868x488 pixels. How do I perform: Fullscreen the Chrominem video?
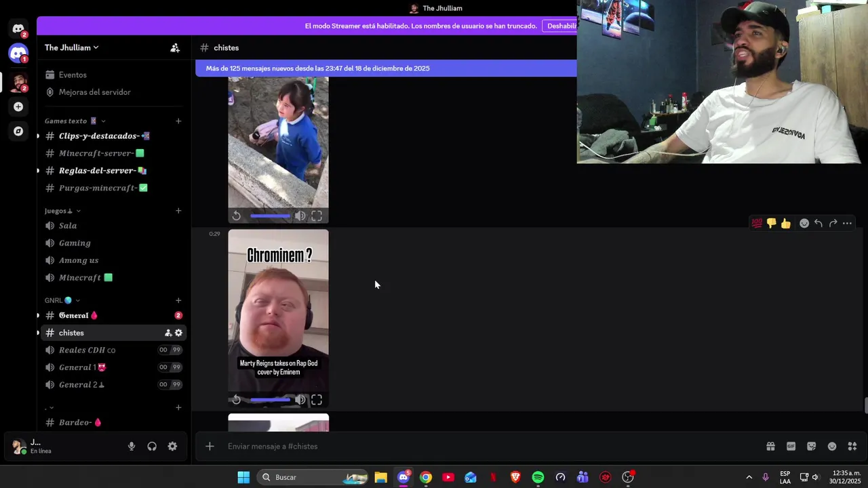point(317,400)
